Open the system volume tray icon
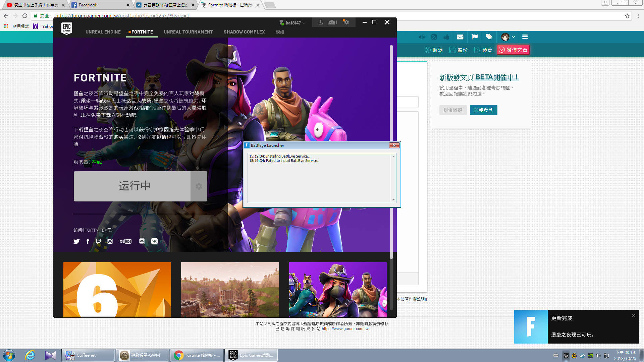 [x=598, y=356]
